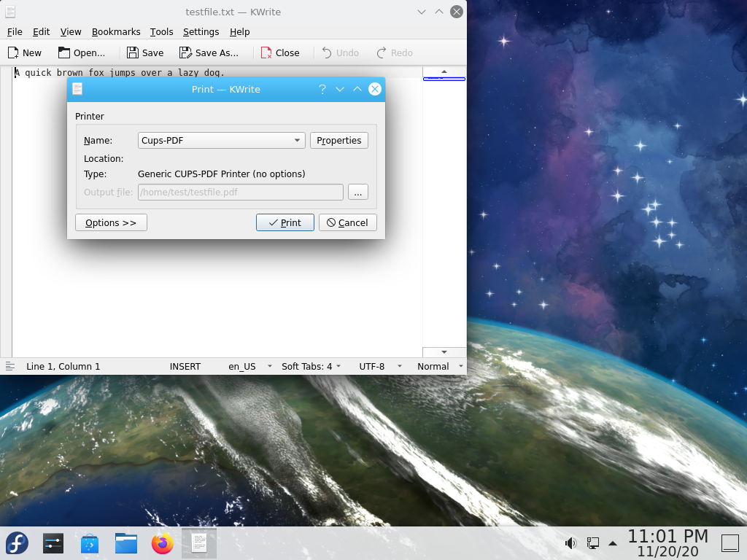Click the line-wrap icon in status bar

point(10,366)
